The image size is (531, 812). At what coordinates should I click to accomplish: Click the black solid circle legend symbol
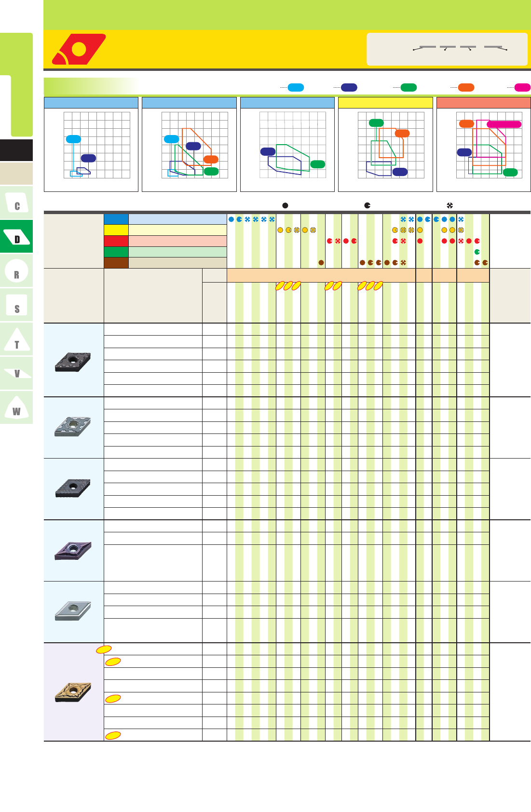(285, 205)
